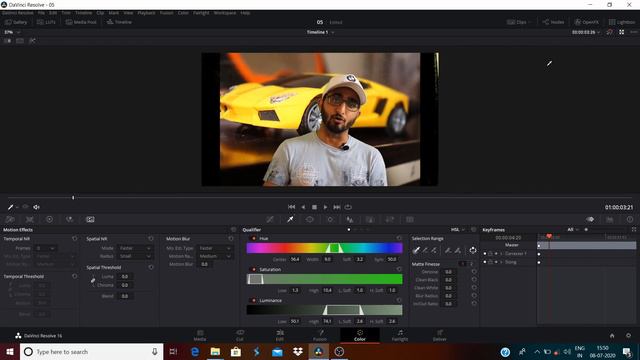Screen dimensions: 640x360
Task: Toggle loop playback
Action: tap(348, 207)
